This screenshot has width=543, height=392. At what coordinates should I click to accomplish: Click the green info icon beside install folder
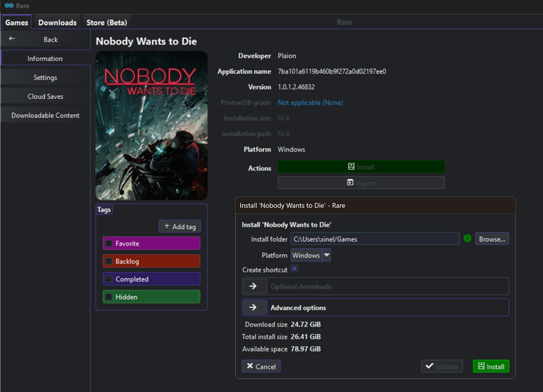tap(467, 238)
